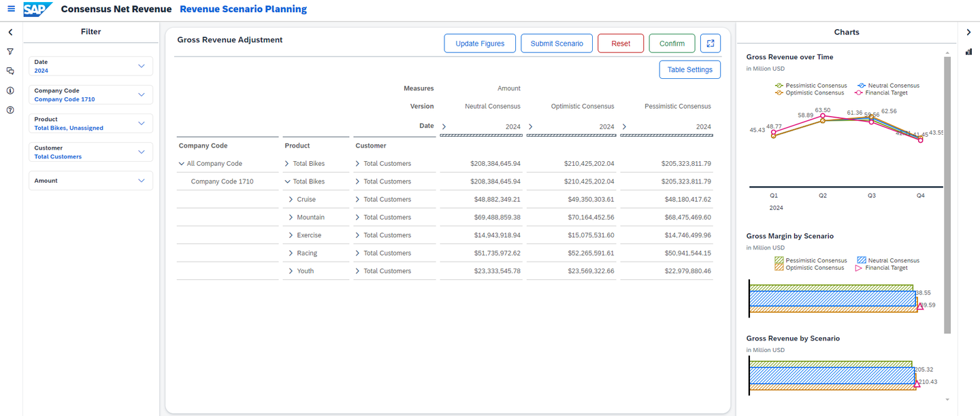Open the bar chart icon in right sidebar

click(x=968, y=52)
